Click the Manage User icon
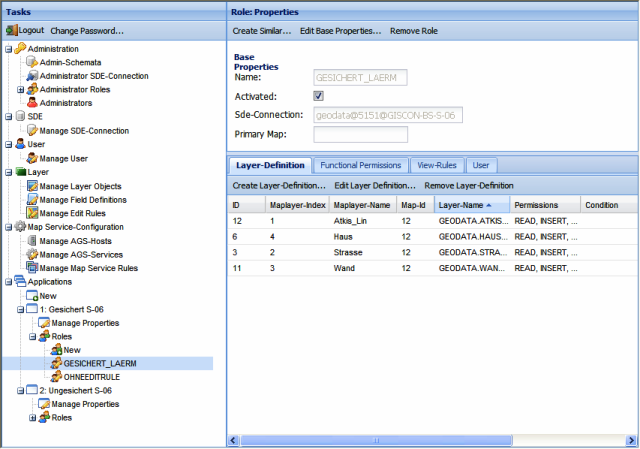The height and width of the screenshot is (449, 640). 32,158
